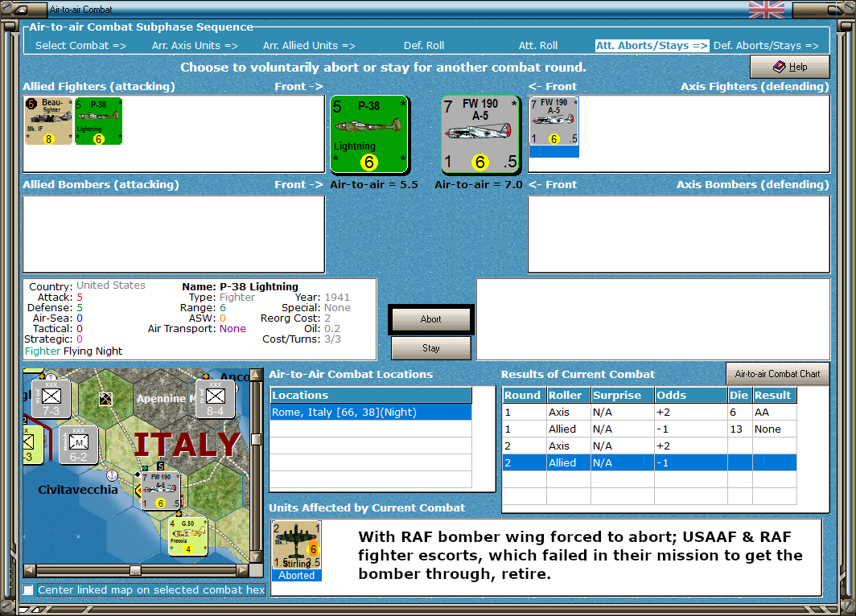Screen dimensions: 856x616
Task: Click the FW 190 counter on the map
Action: [161, 491]
